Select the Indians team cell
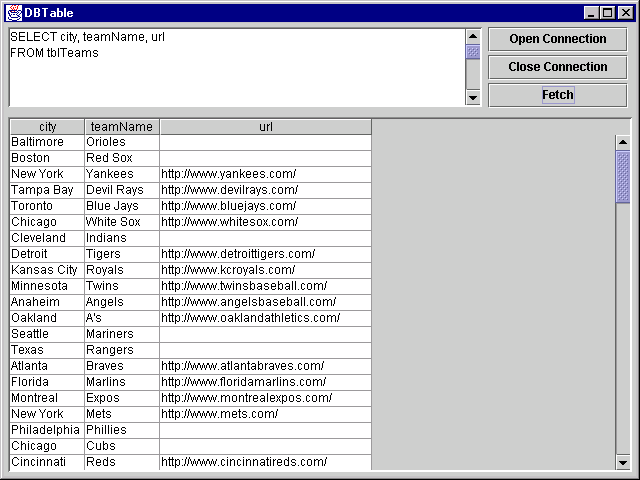Screen dimensions: 640x480 coord(122,238)
